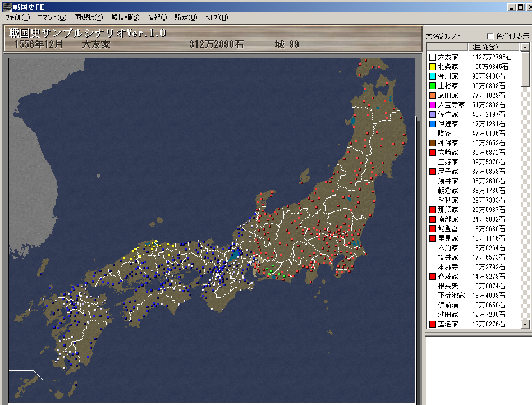The height and width of the screenshot is (405, 532).
Task: Enable the 色分け表示 checkbox
Action: tap(490, 36)
